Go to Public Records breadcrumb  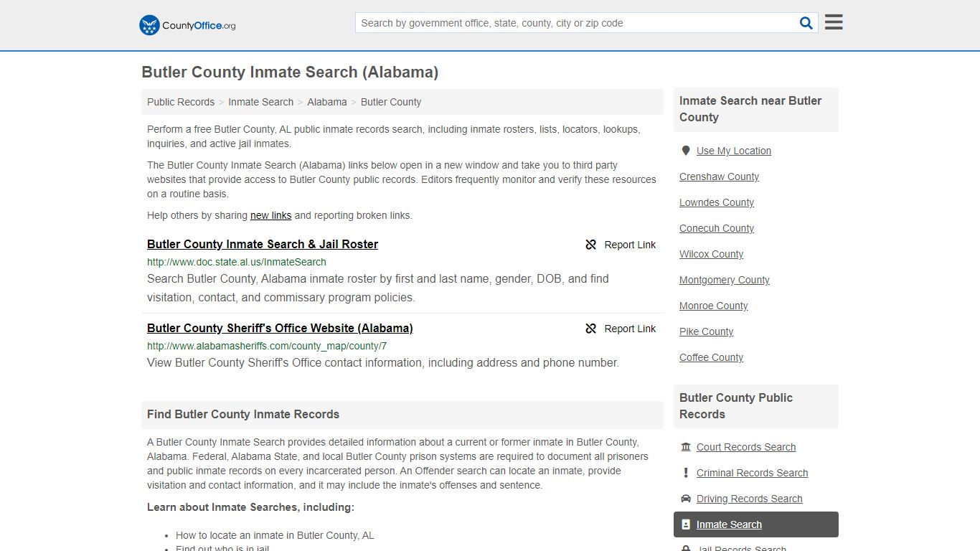pyautogui.click(x=181, y=102)
